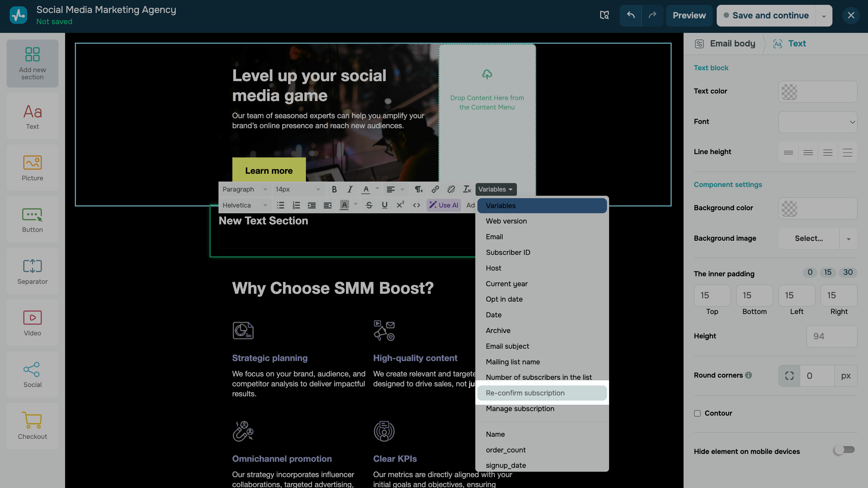
Task: Expand the Background image arrow dropdown
Action: pyautogui.click(x=848, y=239)
